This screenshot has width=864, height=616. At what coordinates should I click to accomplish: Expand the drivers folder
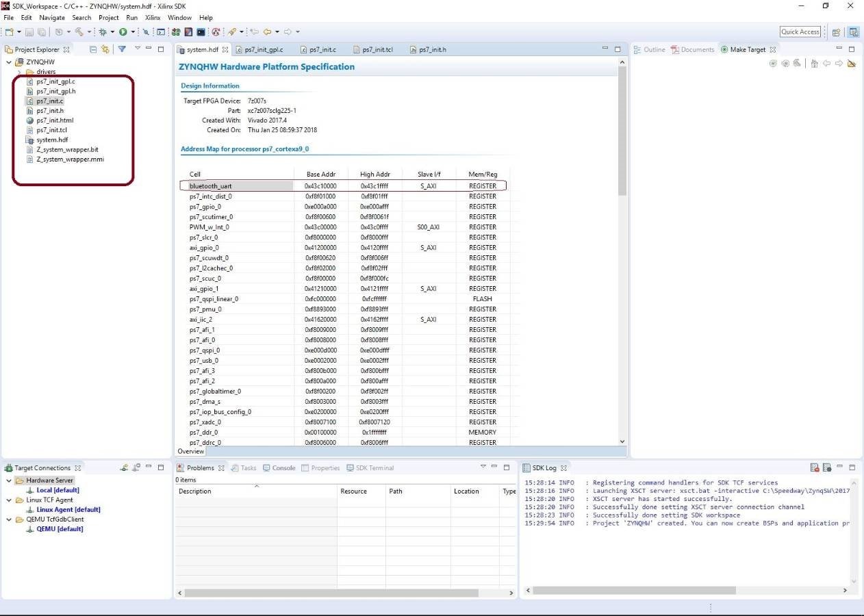coord(19,72)
